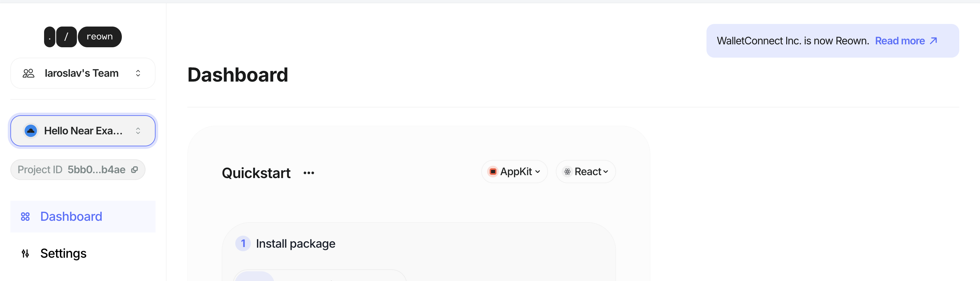The width and height of the screenshot is (980, 281).
Task: Click the red AppKit icon
Action: [493, 172]
